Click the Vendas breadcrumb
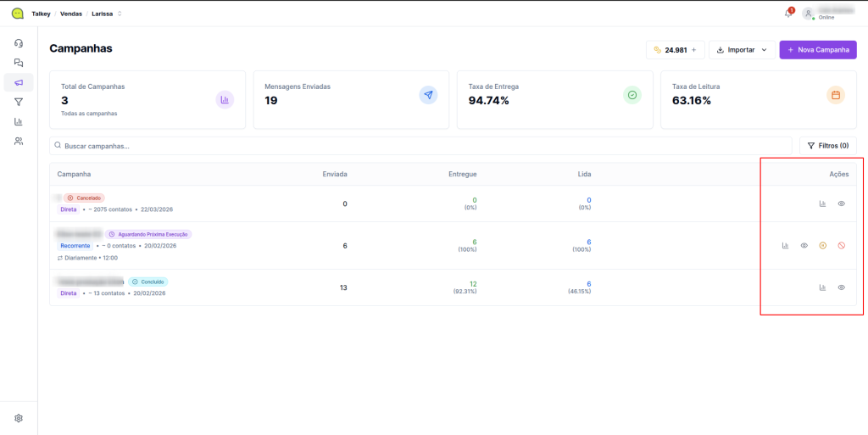The height and width of the screenshot is (435, 868). pos(71,14)
